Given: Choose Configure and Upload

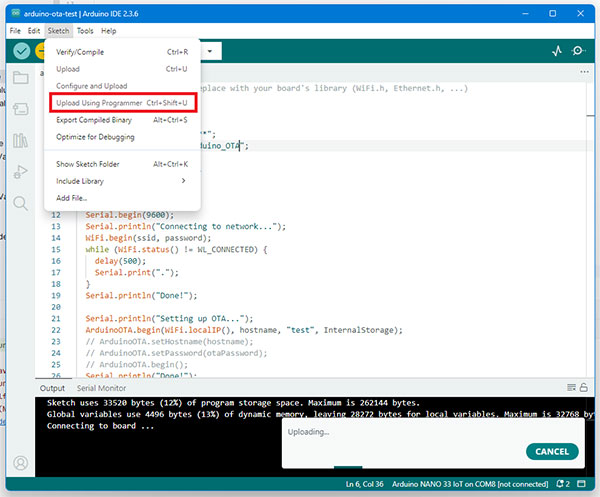Looking at the screenshot, I should [122, 86].
